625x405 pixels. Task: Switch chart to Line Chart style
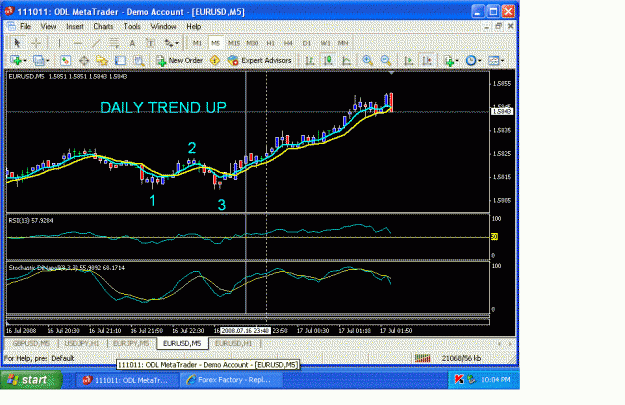coord(346,61)
